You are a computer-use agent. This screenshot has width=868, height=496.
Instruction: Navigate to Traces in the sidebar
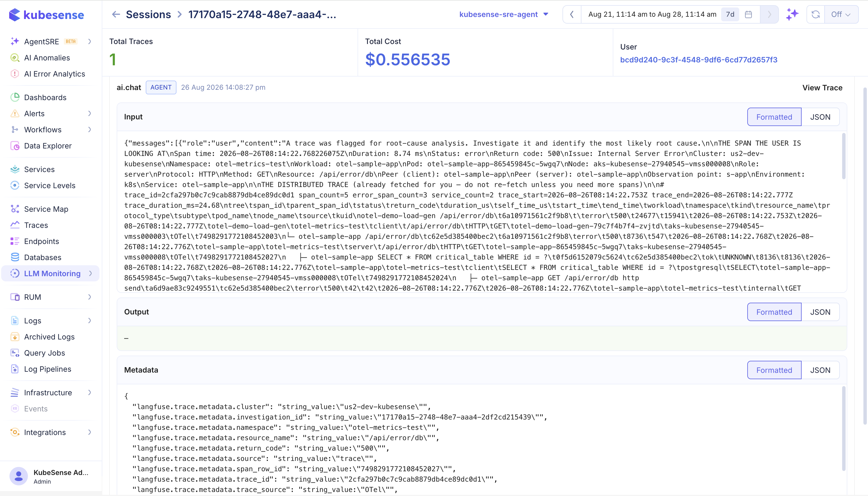pos(36,225)
